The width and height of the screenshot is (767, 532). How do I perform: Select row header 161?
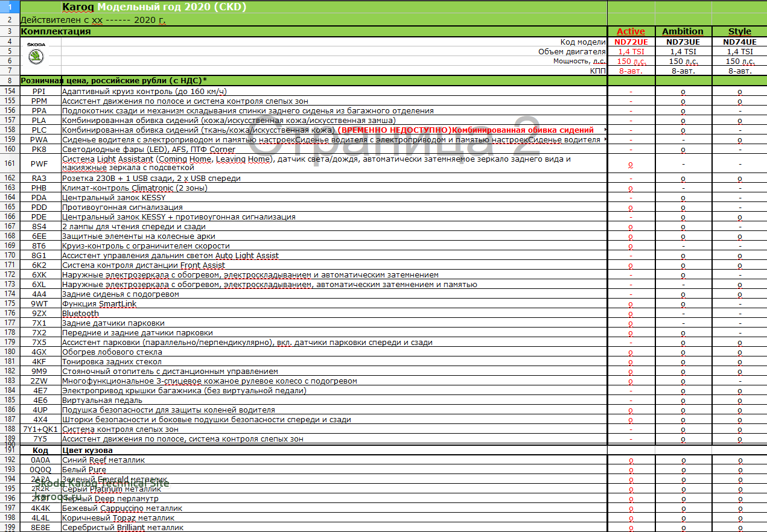10,163
